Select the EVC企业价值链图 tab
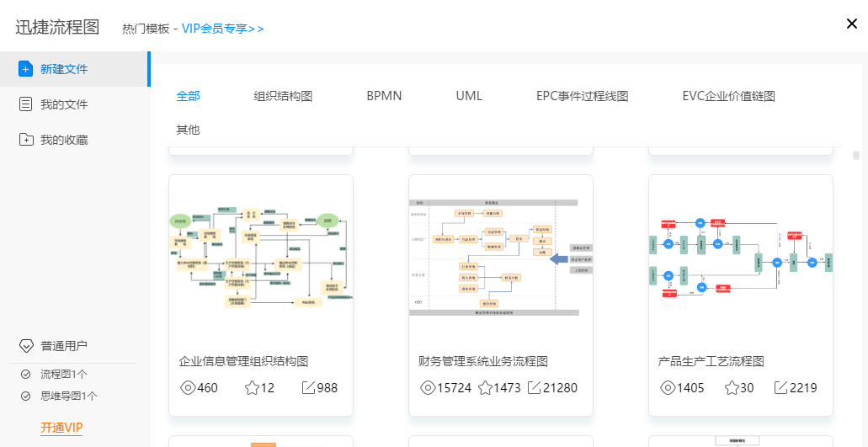 (x=728, y=96)
